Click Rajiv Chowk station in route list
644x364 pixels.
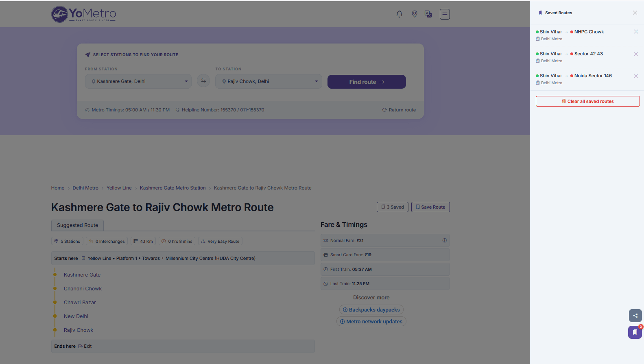pyautogui.click(x=79, y=330)
